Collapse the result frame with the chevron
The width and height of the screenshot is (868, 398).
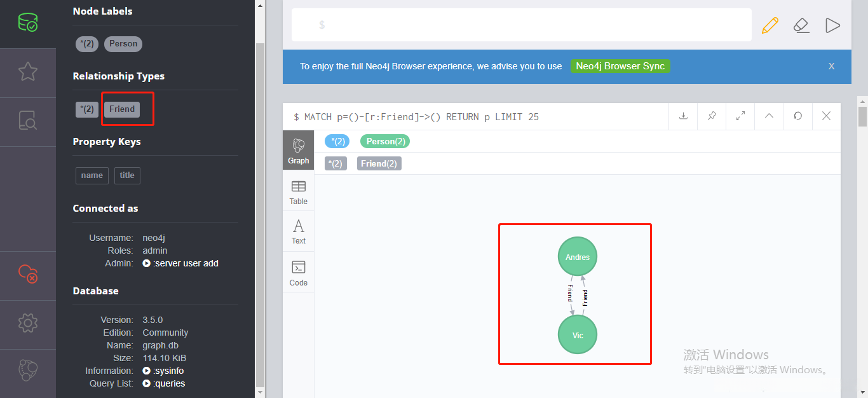click(769, 116)
